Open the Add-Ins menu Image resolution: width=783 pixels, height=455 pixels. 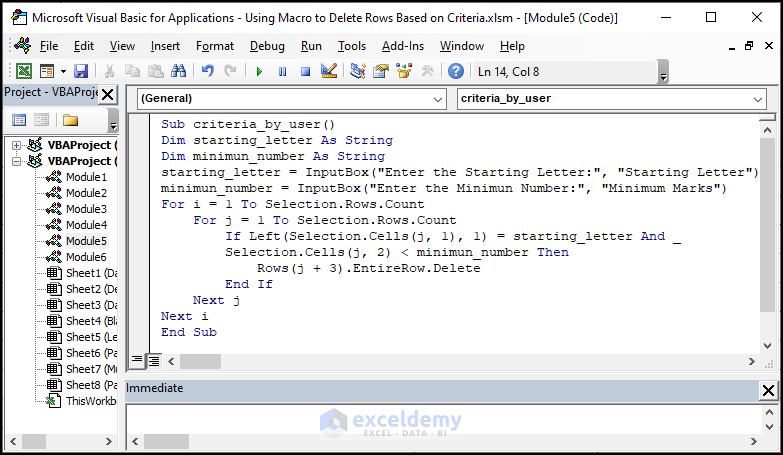click(x=402, y=46)
